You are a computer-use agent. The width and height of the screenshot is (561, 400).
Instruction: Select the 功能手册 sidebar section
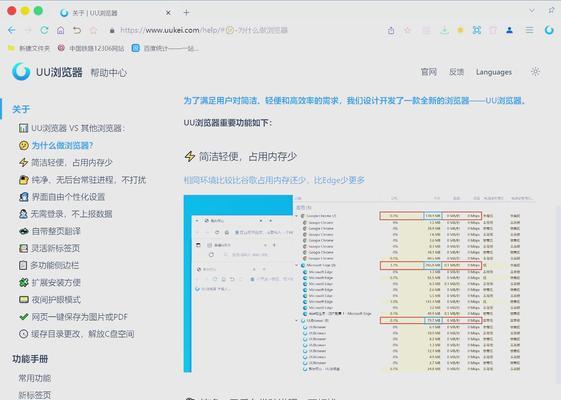click(x=30, y=359)
